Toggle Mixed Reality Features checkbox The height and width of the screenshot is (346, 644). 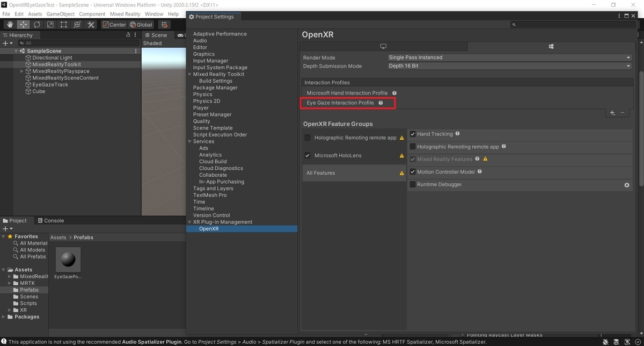click(x=413, y=159)
